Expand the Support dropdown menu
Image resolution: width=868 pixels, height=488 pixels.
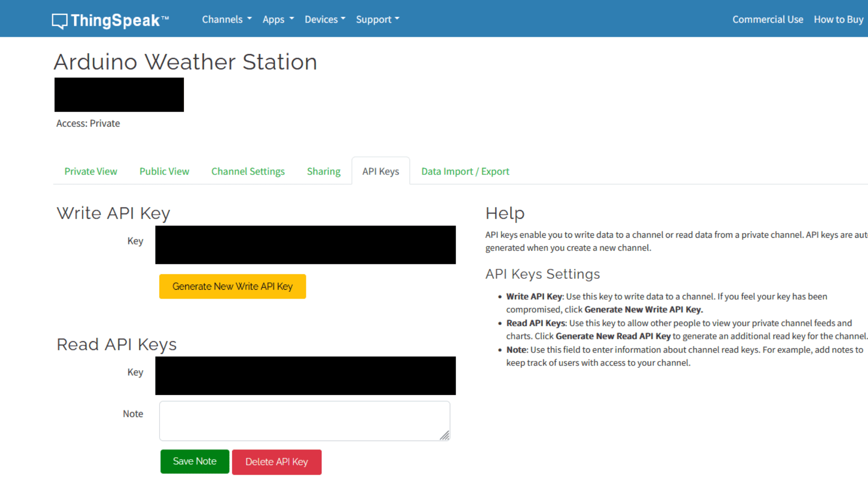tap(377, 19)
